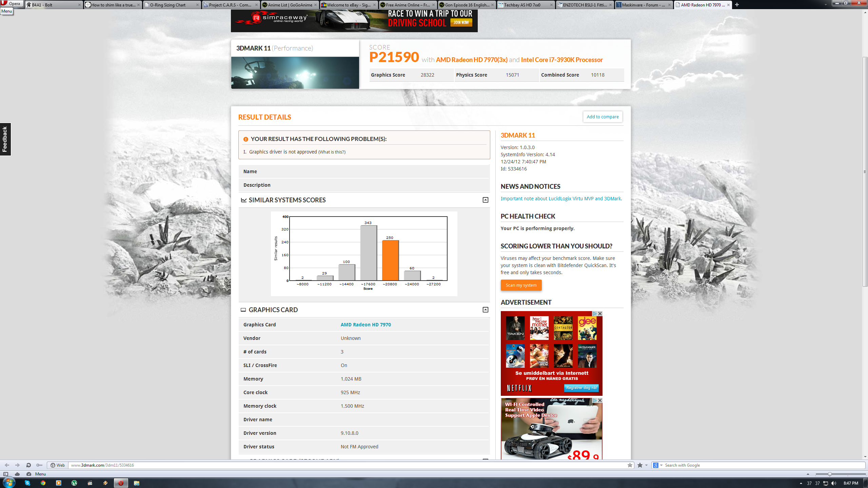Close the AMD Radeon HD 7970 tab
Screen dimensions: 868x488
728,5
